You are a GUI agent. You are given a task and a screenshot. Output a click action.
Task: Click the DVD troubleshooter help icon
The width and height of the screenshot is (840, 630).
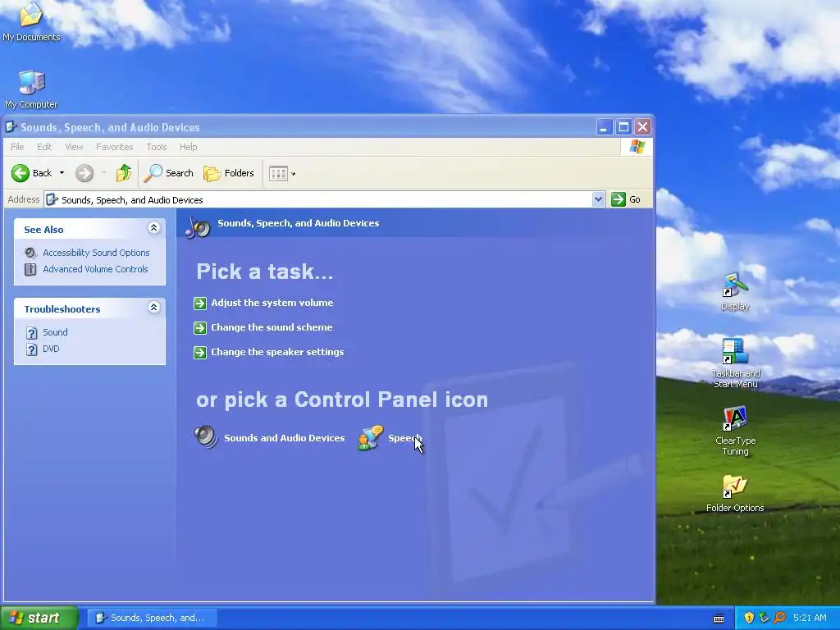(32, 349)
